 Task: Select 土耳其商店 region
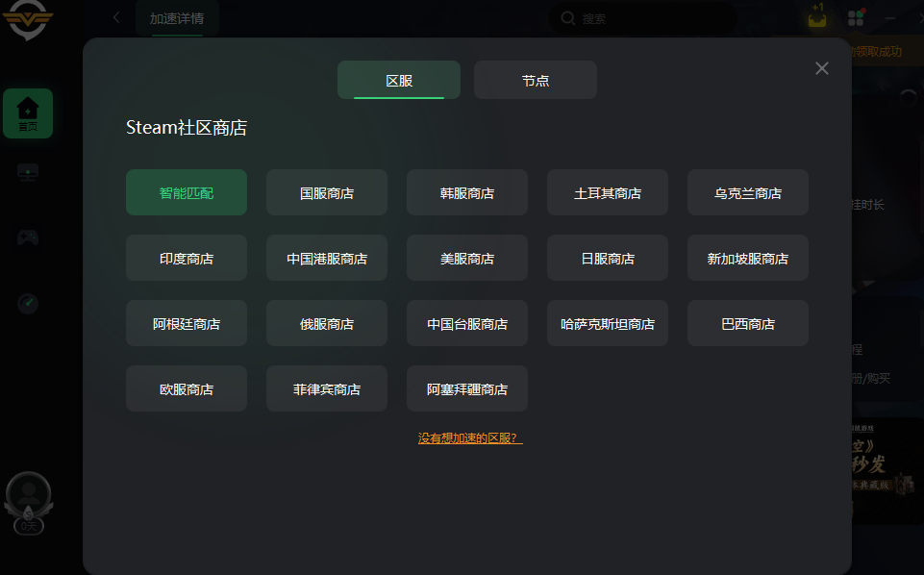click(x=608, y=192)
